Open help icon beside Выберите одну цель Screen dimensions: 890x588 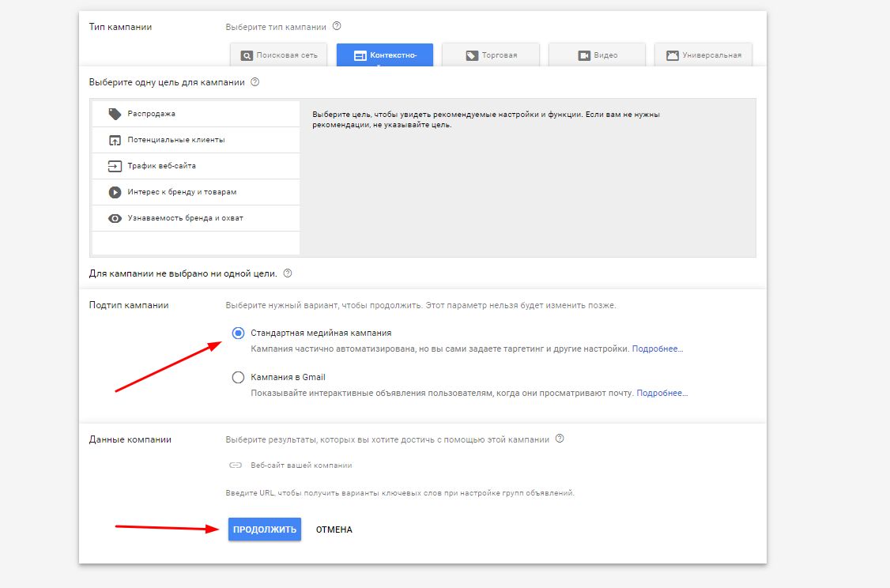255,81
